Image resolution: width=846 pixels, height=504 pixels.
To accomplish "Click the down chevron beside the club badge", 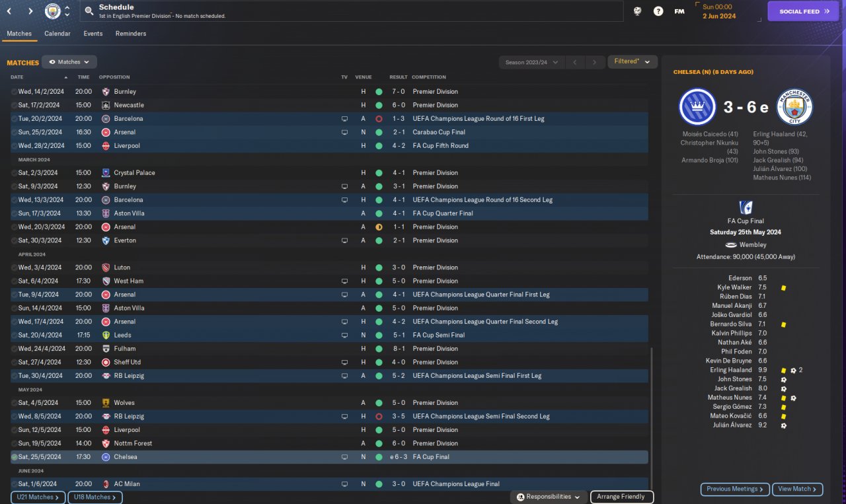I will click(x=67, y=15).
